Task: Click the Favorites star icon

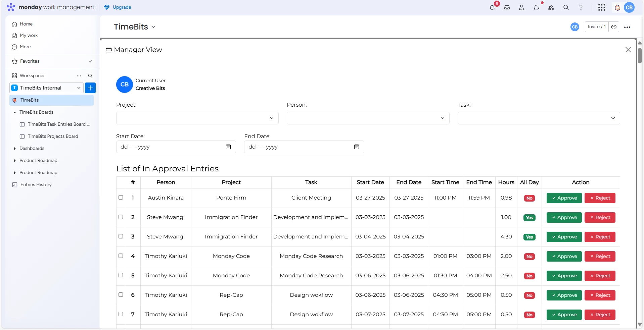Action: pos(15,61)
